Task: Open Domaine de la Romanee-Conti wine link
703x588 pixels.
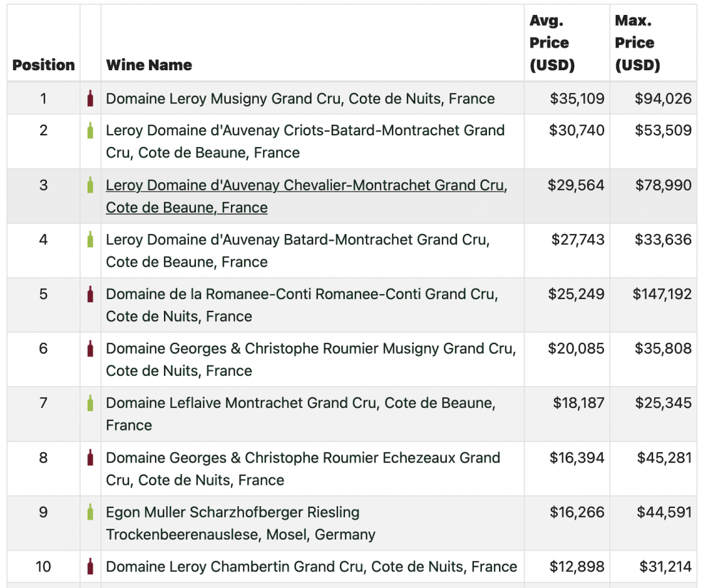Action: pyautogui.click(x=302, y=305)
